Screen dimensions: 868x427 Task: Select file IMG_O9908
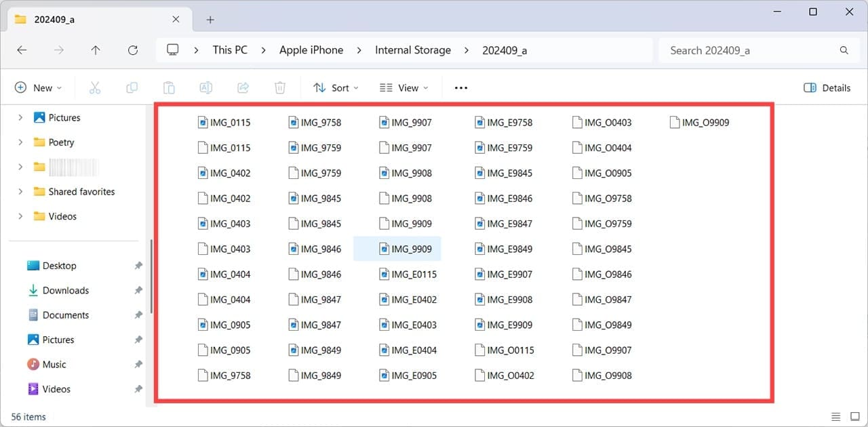[601, 375]
